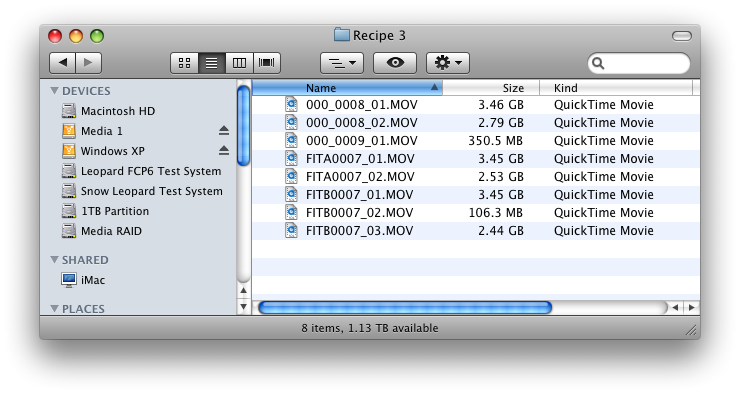Viewport: 740px width, 394px height.
Task: Open the Action gear menu
Action: pos(448,63)
